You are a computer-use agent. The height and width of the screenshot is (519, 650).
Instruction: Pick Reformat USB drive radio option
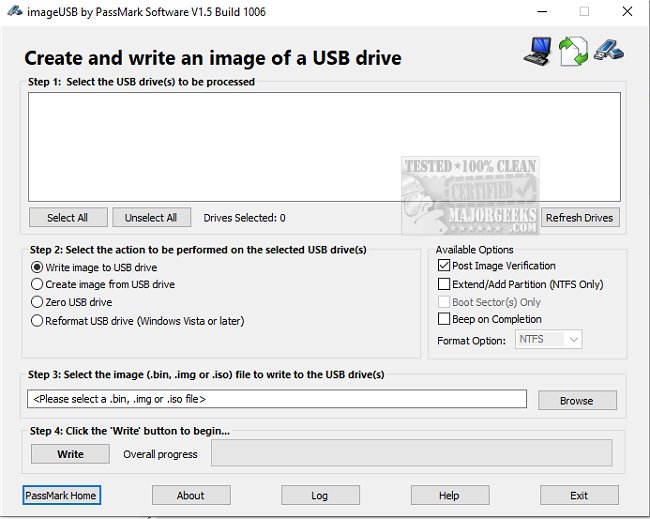[38, 321]
